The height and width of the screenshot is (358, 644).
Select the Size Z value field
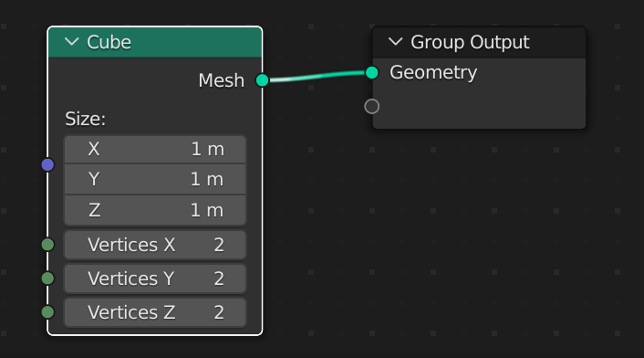tap(155, 210)
